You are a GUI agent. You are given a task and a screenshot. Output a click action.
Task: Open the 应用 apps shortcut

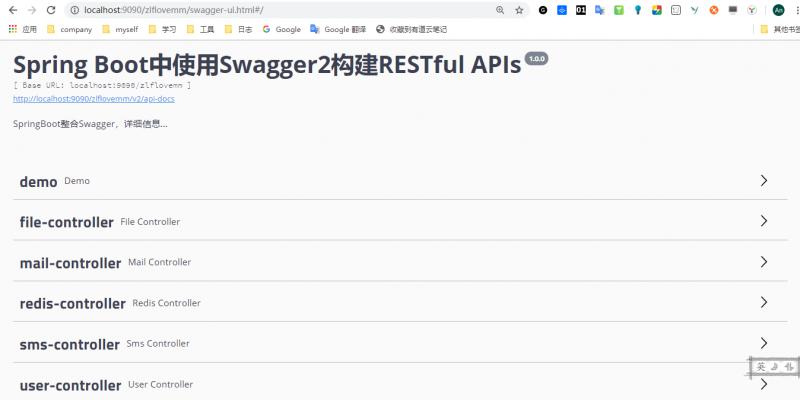tap(22, 30)
